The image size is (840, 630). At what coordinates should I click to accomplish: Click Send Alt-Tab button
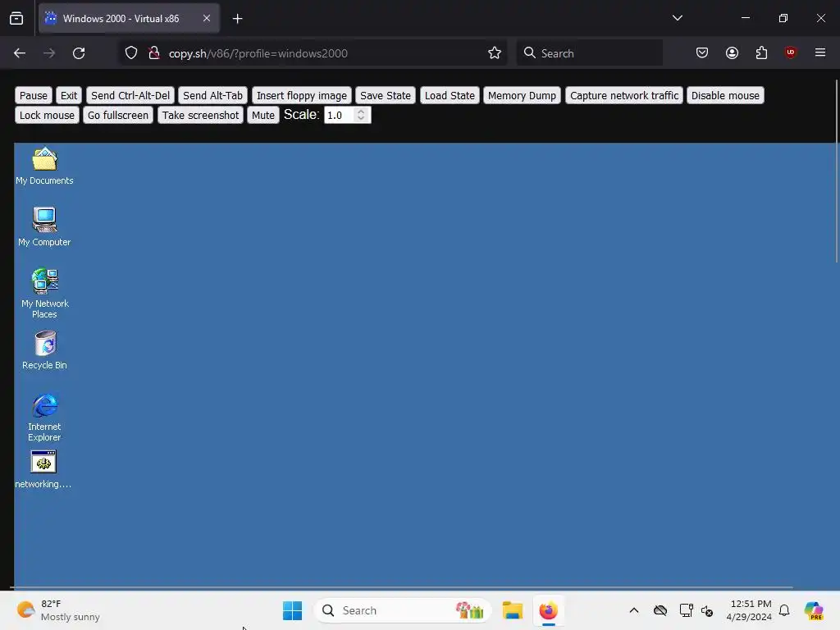pos(212,95)
